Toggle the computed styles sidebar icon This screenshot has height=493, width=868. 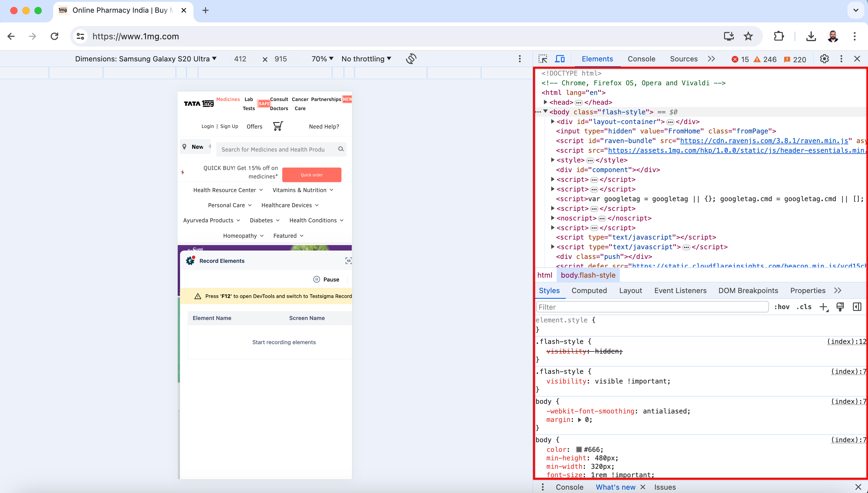(x=857, y=307)
